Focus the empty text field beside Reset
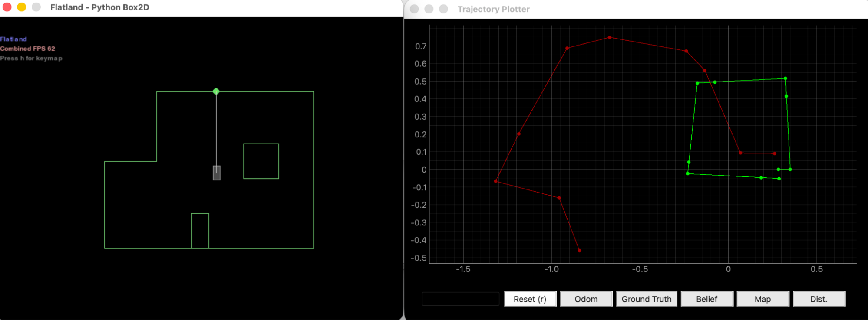The image size is (868, 320). click(461, 299)
